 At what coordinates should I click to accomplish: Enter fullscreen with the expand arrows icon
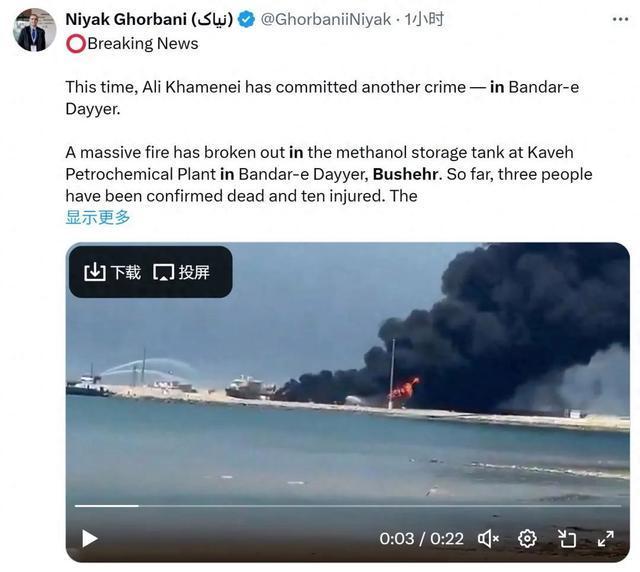coord(606,539)
